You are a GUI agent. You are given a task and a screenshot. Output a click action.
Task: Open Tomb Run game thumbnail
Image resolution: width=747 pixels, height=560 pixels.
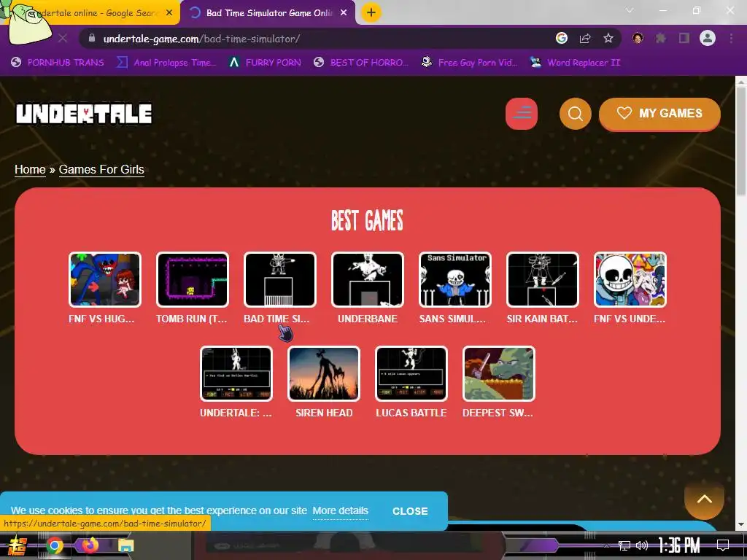193,279
